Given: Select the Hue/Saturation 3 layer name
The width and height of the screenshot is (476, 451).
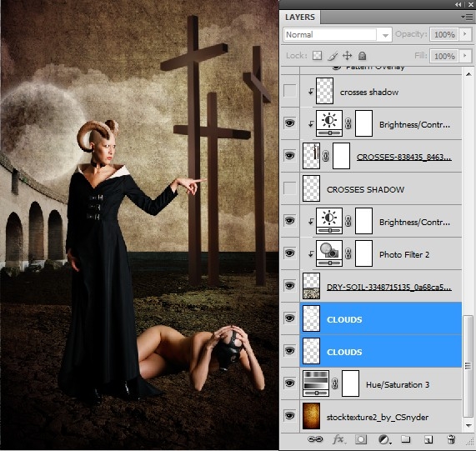Looking at the screenshot, I should coord(398,385).
